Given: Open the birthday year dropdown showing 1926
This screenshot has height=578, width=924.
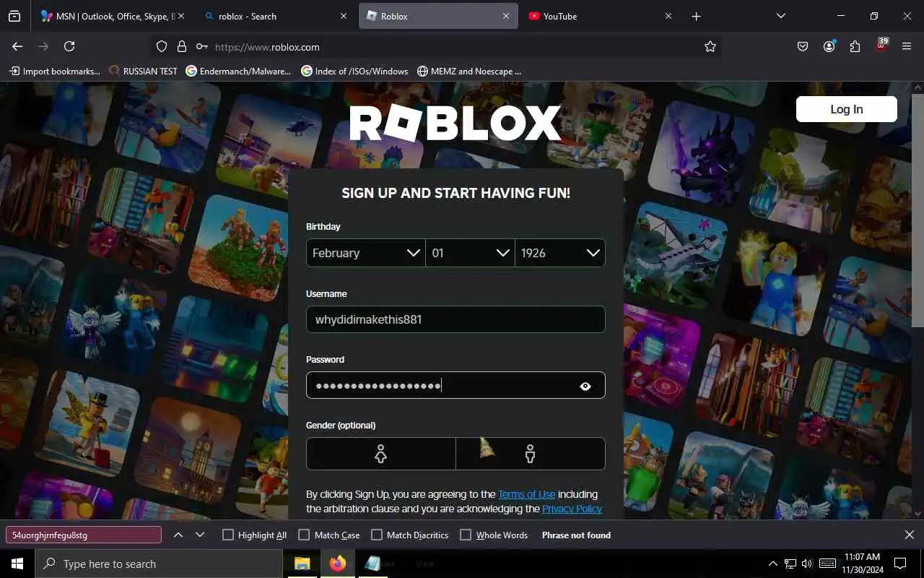Looking at the screenshot, I should coord(560,253).
